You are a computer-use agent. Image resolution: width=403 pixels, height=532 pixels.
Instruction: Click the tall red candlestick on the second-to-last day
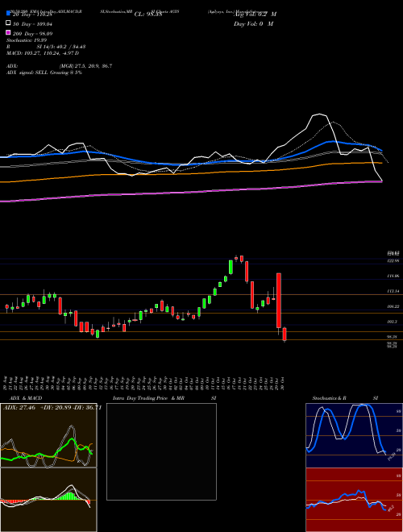[x=279, y=301]
